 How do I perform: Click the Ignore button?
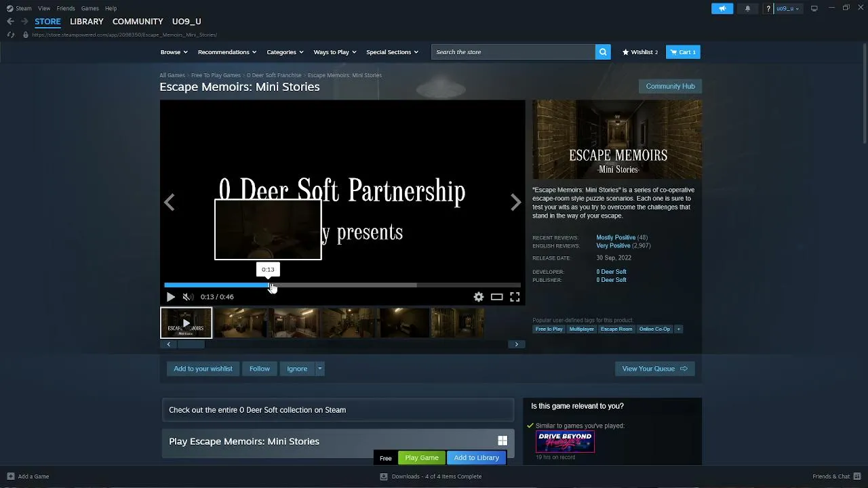297,369
